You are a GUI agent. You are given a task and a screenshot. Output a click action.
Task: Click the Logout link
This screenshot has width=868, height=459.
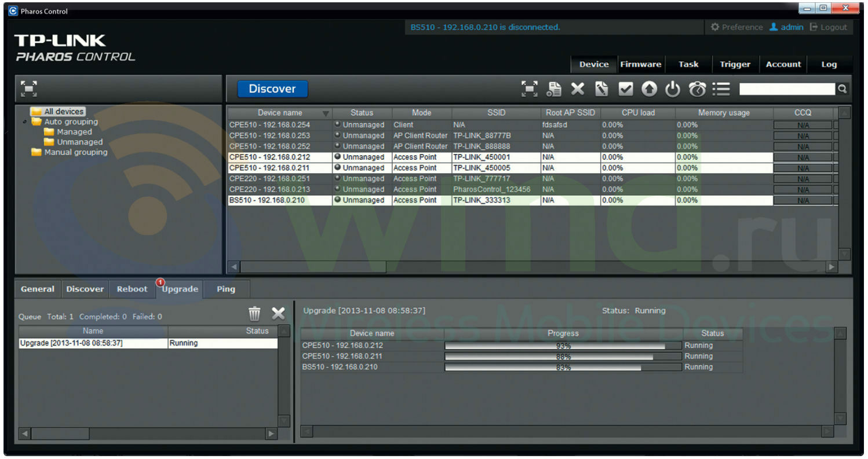pos(829,27)
